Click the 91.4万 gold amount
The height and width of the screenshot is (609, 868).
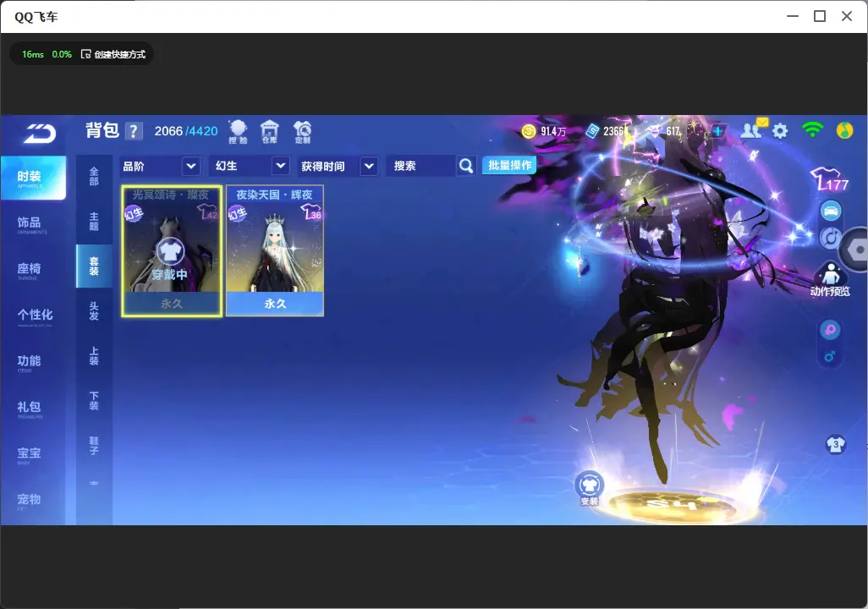click(x=553, y=131)
